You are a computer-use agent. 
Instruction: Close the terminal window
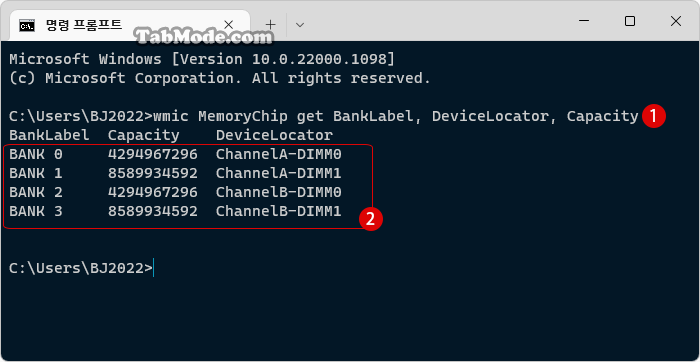coord(675,21)
